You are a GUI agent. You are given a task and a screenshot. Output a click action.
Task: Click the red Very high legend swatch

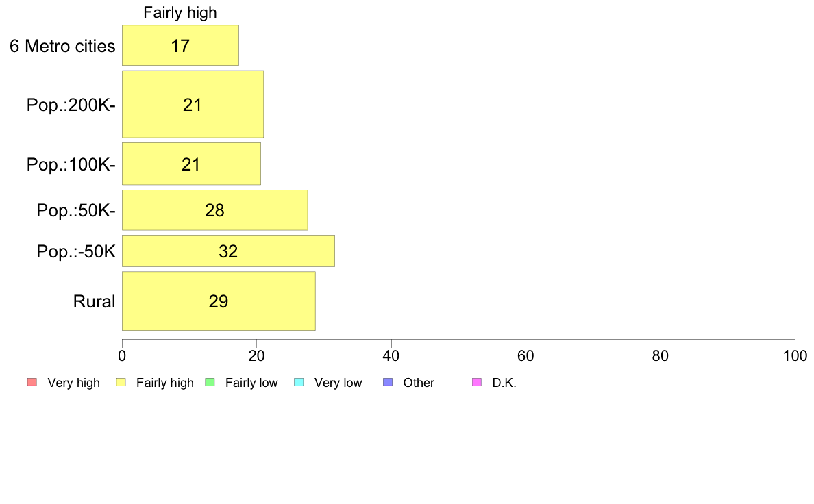click(32, 383)
